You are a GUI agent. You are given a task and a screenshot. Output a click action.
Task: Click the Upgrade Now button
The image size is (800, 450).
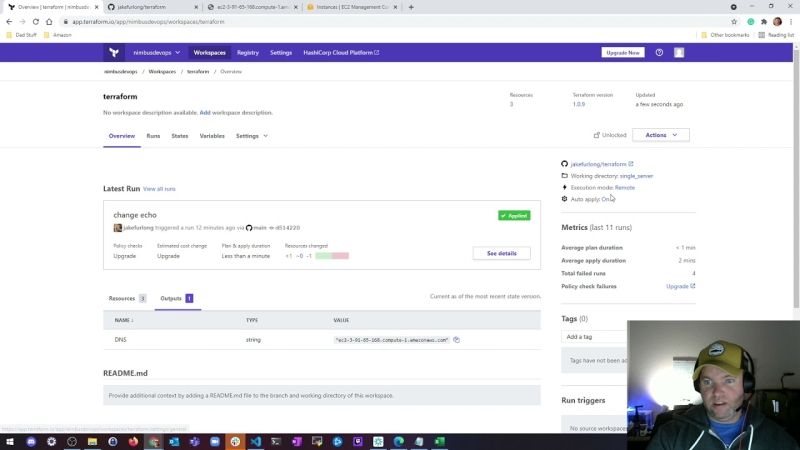[622, 53]
